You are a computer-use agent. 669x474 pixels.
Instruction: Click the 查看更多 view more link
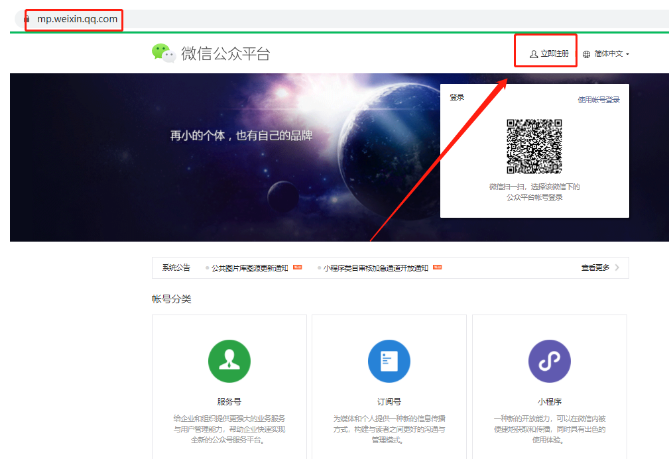tap(596, 268)
